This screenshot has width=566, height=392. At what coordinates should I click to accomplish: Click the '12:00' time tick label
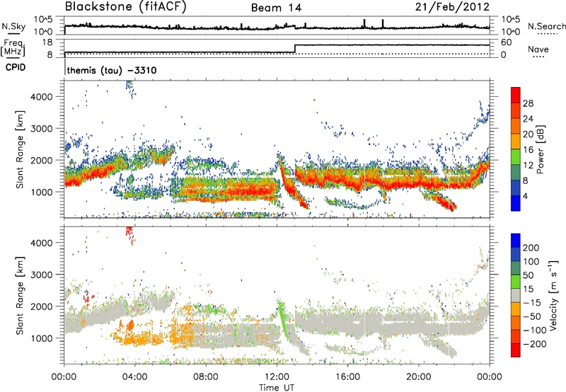(277, 377)
